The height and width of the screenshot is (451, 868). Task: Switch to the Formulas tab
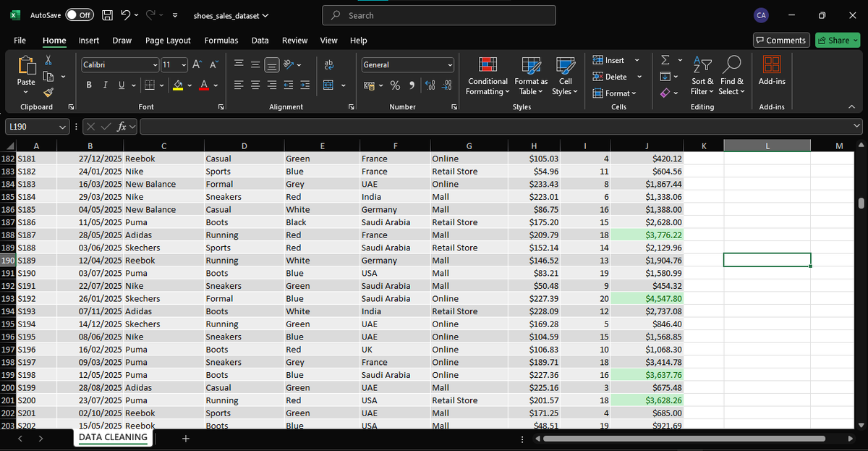221,41
